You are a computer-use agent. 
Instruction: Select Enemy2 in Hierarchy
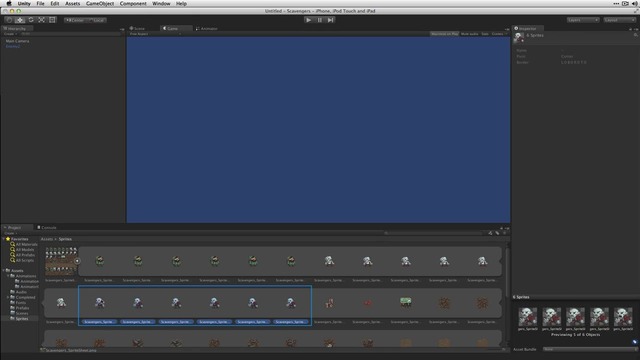click(x=13, y=46)
